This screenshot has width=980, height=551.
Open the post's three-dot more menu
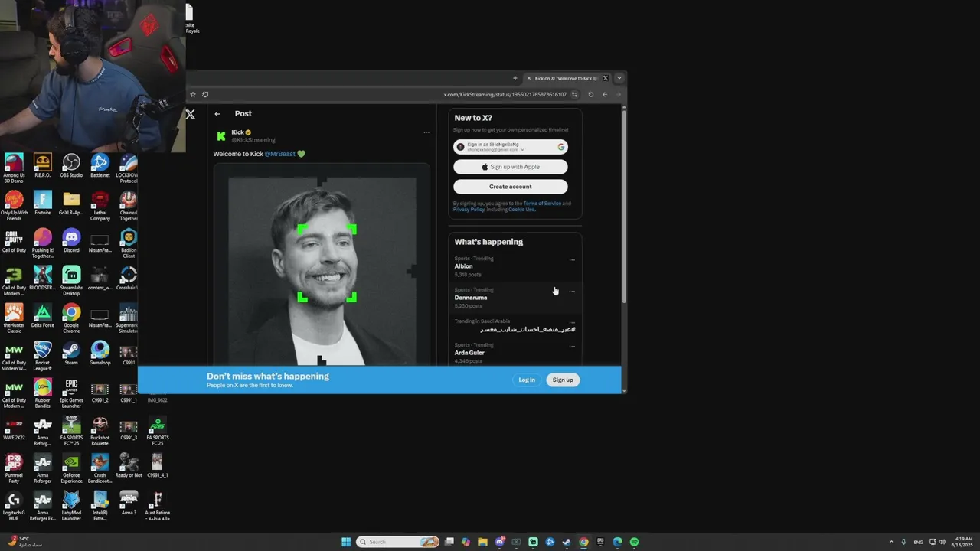click(x=426, y=132)
